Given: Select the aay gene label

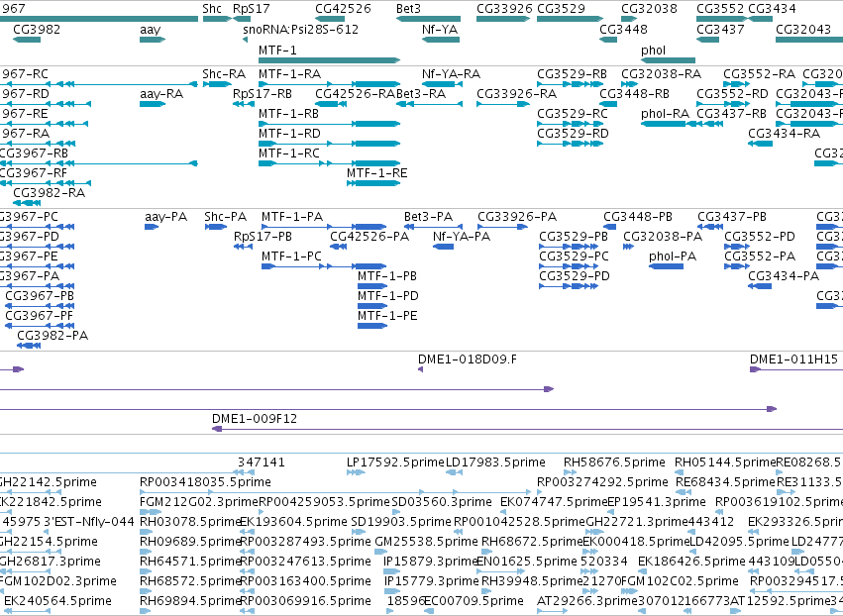Looking at the screenshot, I should pyautogui.click(x=150, y=30).
